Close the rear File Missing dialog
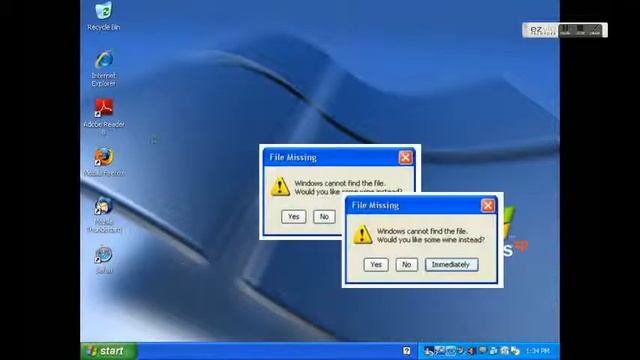 click(405, 158)
